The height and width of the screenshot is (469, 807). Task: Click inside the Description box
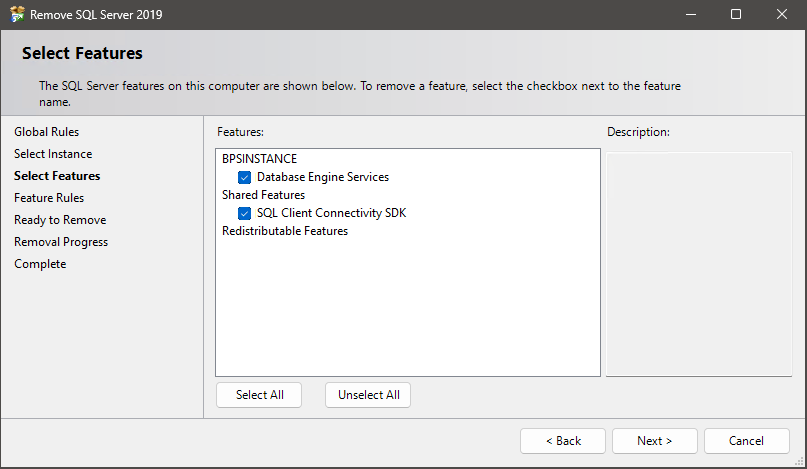click(x=699, y=264)
